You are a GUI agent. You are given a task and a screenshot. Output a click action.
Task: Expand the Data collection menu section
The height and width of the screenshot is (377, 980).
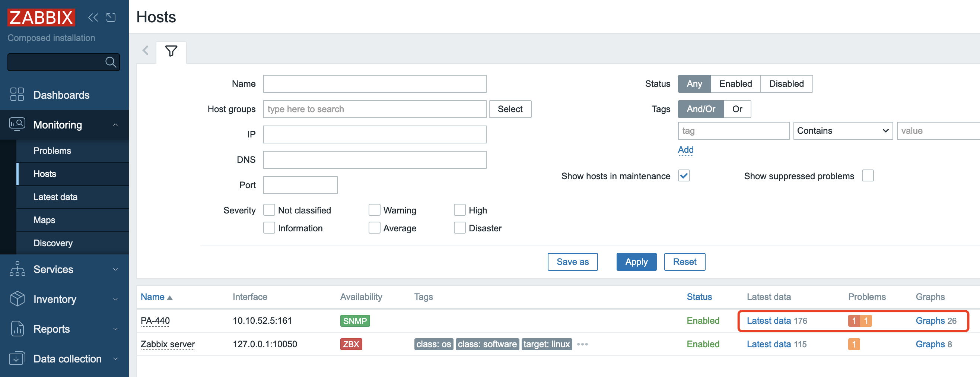(115, 359)
